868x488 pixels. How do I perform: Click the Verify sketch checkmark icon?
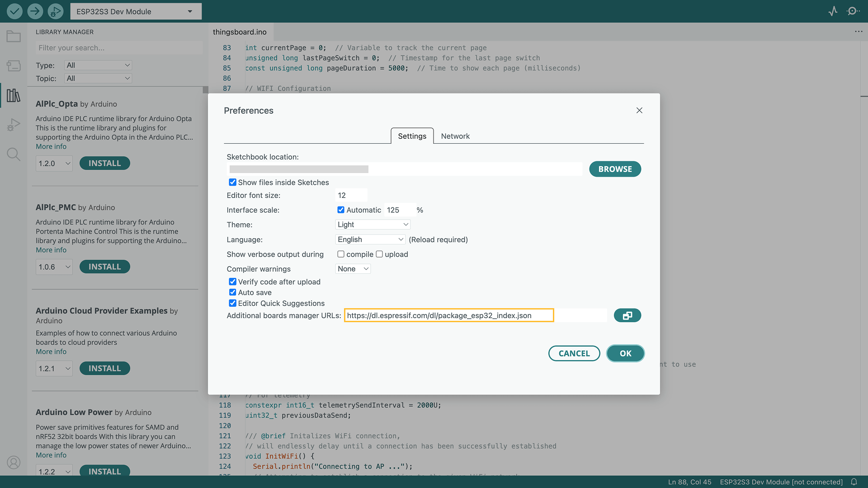tap(14, 11)
